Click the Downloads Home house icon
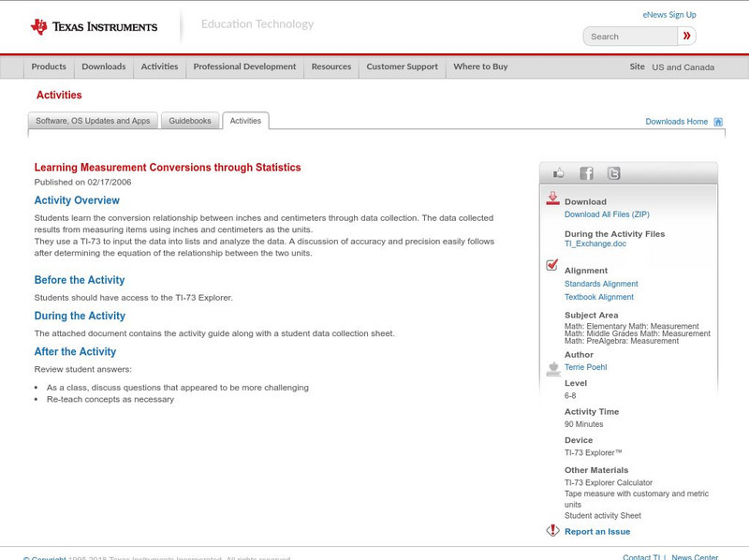Screen dimensions: 749x560 [x=718, y=122]
